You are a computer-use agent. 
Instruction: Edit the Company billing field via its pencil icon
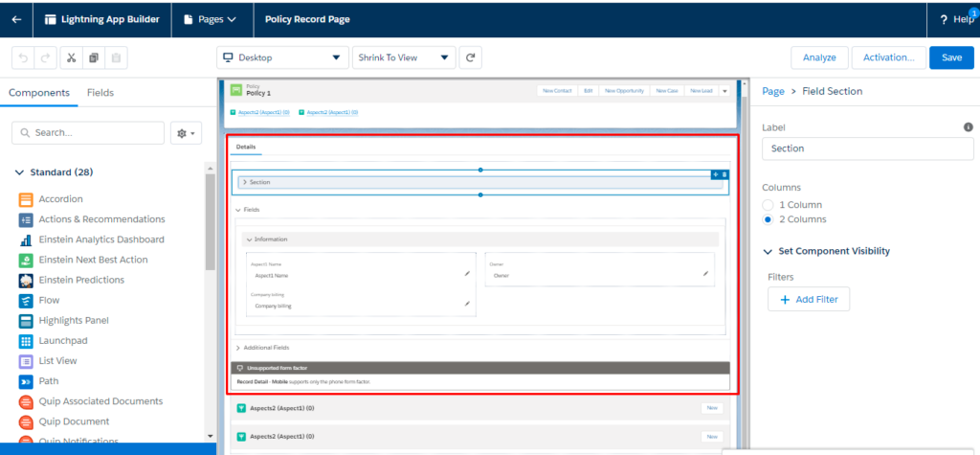(x=467, y=305)
